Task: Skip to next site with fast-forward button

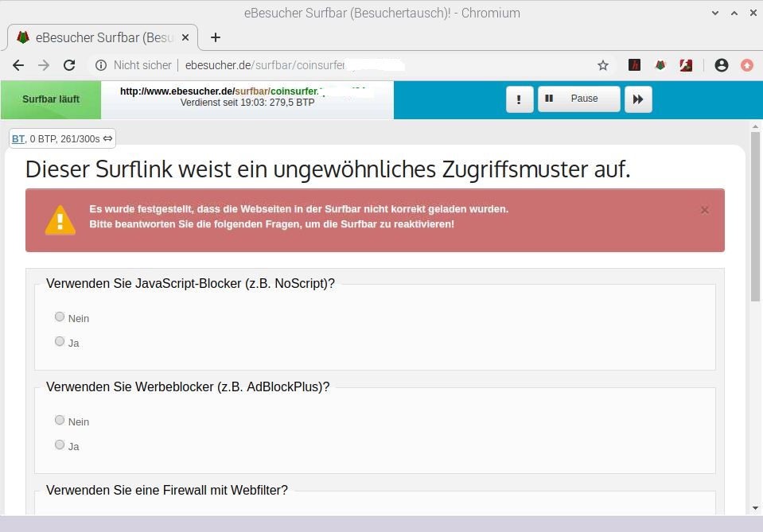Action: [x=638, y=99]
